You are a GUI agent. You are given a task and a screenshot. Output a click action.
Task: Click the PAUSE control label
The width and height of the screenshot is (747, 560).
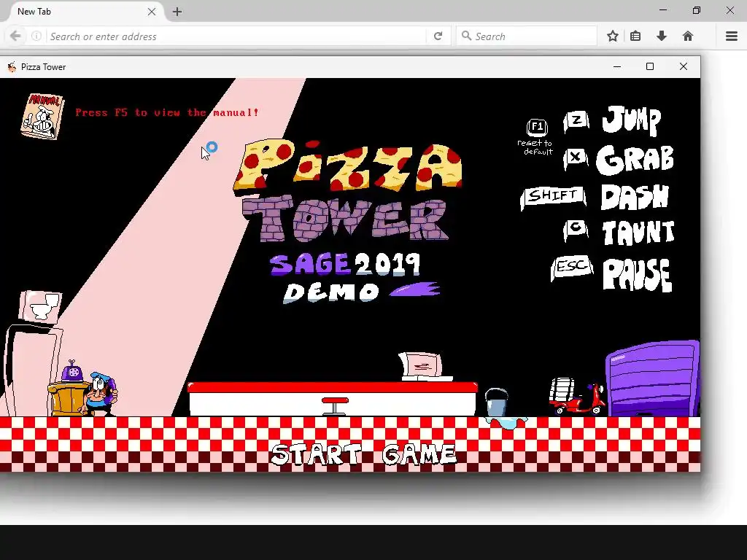click(x=638, y=275)
